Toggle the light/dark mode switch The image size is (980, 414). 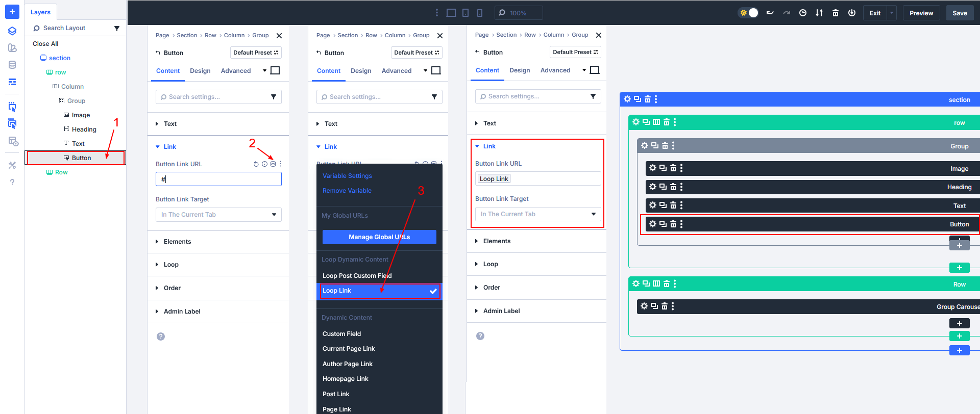point(749,13)
